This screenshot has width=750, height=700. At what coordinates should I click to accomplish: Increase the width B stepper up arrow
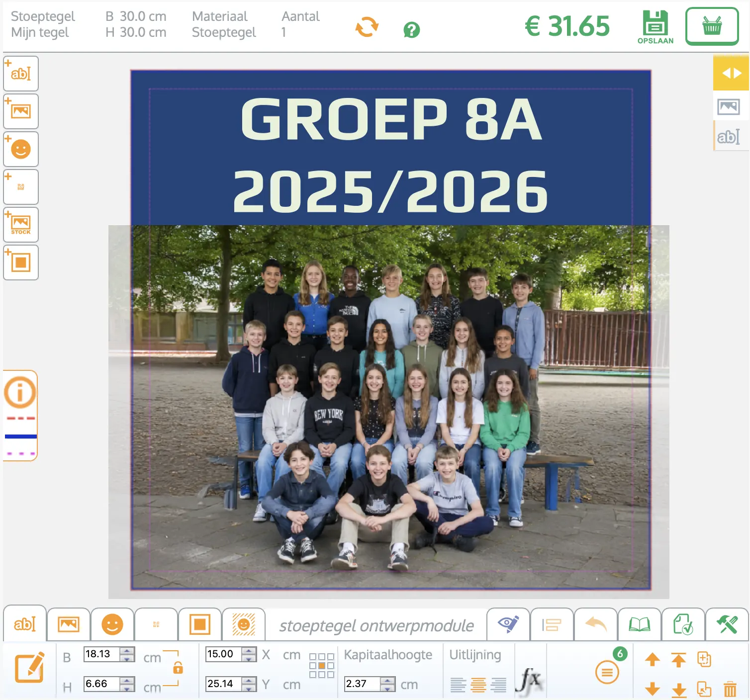(x=128, y=650)
